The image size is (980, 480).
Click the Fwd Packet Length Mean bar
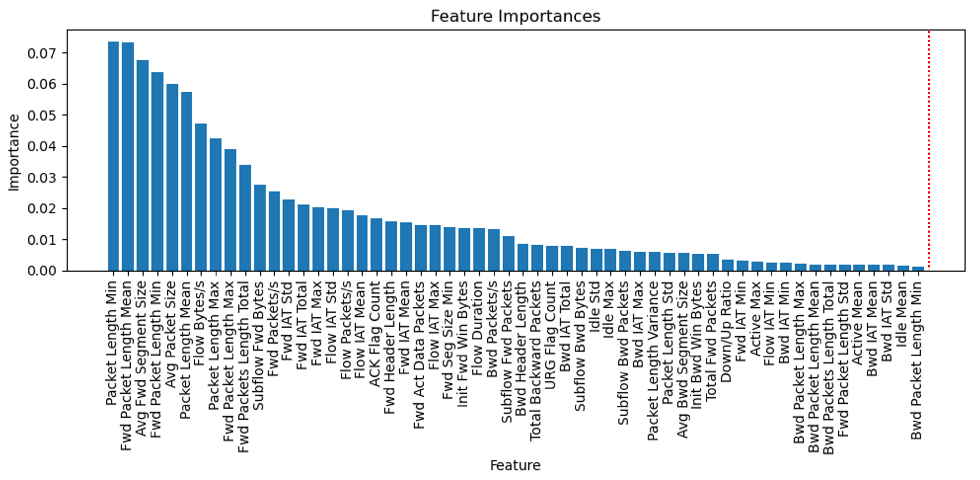point(128,157)
